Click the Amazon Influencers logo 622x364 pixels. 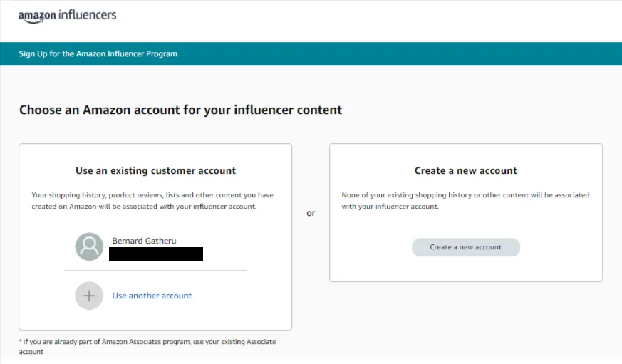tap(67, 16)
